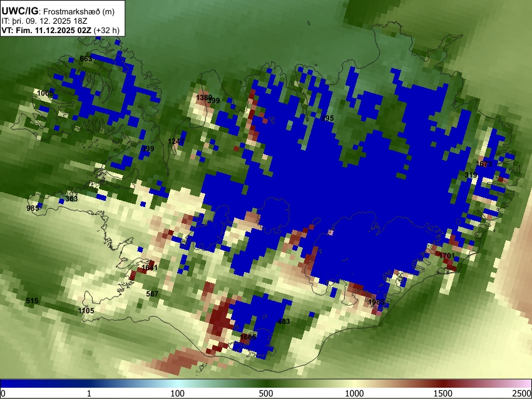
Task: Click the 483 value label
Action: (284, 321)
